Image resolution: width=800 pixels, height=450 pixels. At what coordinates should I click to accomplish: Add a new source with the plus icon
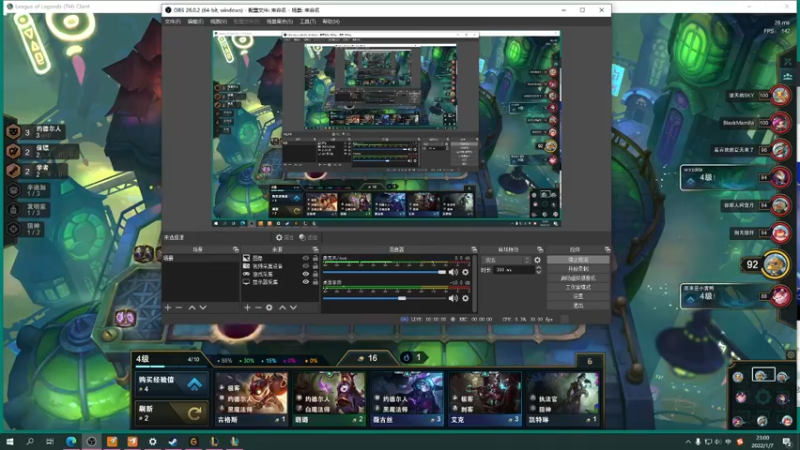pos(247,308)
